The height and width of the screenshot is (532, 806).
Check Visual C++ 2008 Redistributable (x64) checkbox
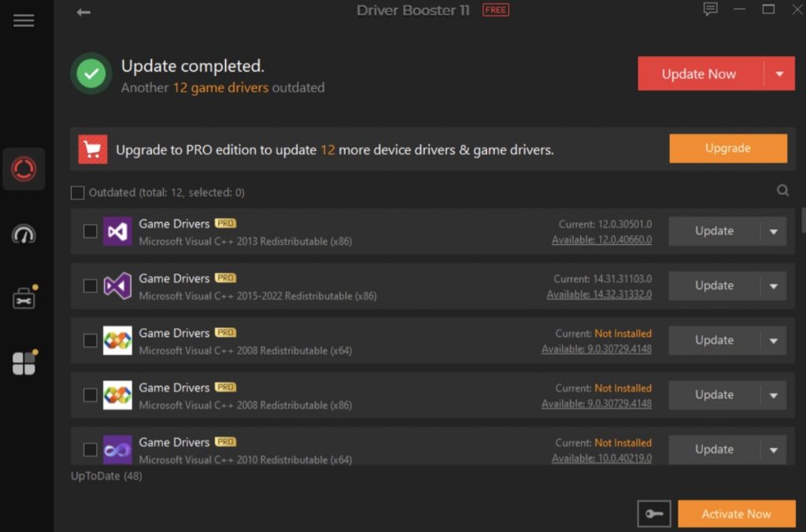click(91, 341)
